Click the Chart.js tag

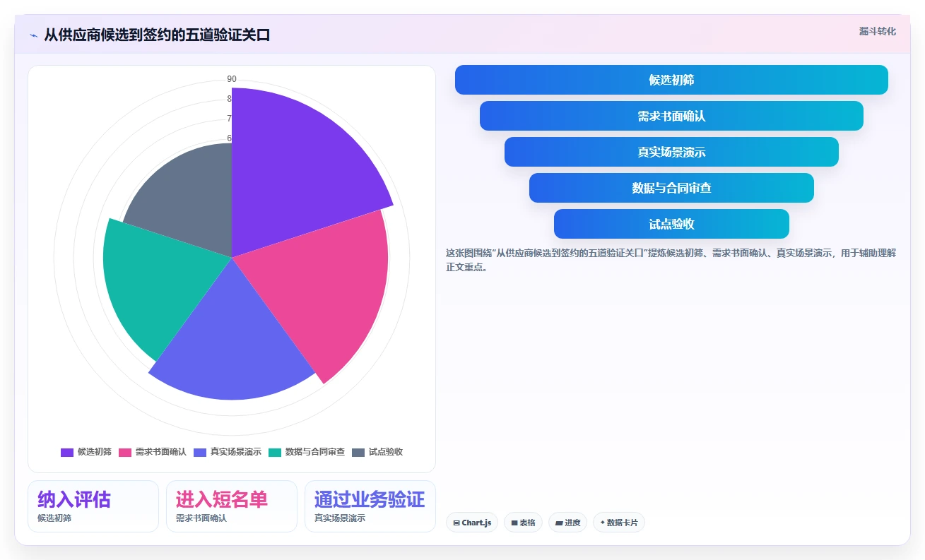[472, 523]
